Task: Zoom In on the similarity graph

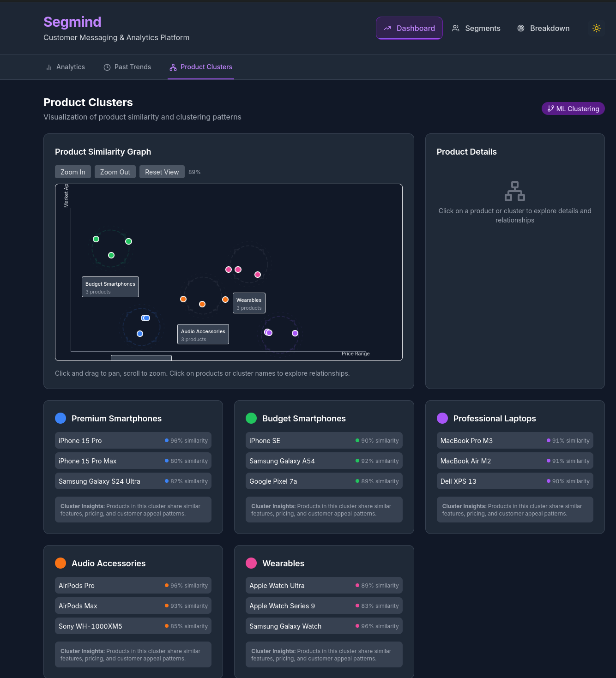Action: tap(73, 172)
